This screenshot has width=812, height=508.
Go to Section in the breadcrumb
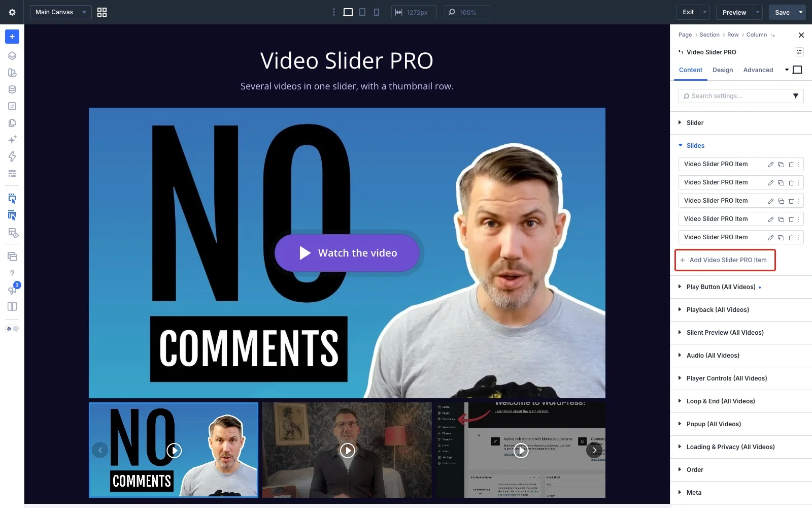coord(709,35)
